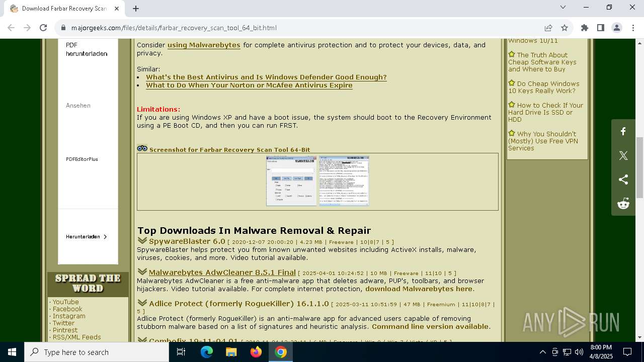
Task: Click the arrow icon beside SpywareBlaster 6.0
Action: pos(142,241)
